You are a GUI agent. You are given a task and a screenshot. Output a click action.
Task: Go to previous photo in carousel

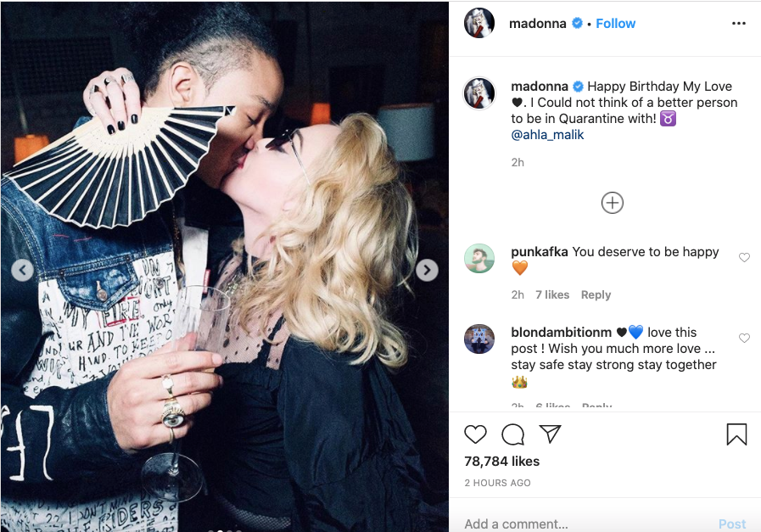[x=22, y=271]
